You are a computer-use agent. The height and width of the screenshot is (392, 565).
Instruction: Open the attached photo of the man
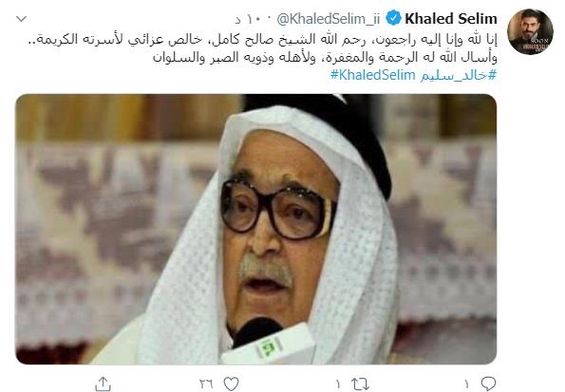(255, 229)
